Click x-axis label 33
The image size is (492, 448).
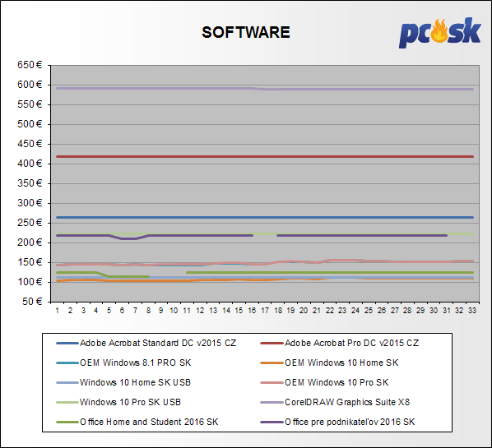pos(472,311)
